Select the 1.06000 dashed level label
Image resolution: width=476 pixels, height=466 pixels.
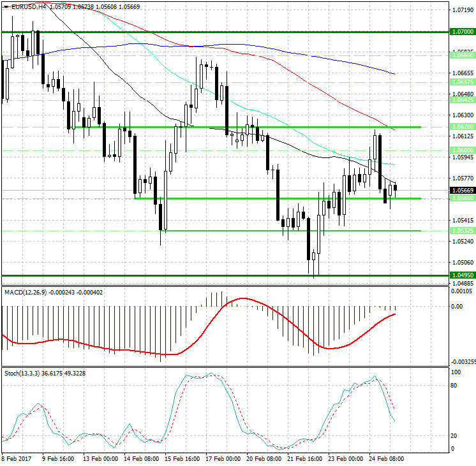point(463,150)
